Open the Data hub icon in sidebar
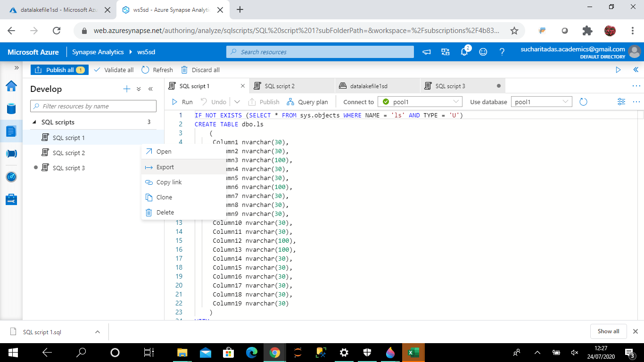The height and width of the screenshot is (362, 644). 11,108
